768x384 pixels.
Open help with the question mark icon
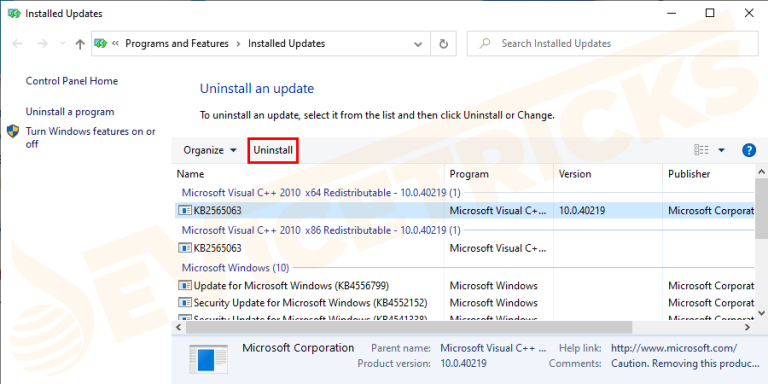click(x=749, y=150)
